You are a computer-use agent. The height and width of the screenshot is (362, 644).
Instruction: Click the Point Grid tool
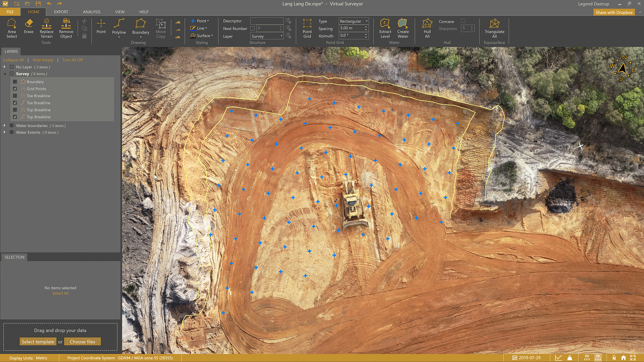[x=307, y=28]
